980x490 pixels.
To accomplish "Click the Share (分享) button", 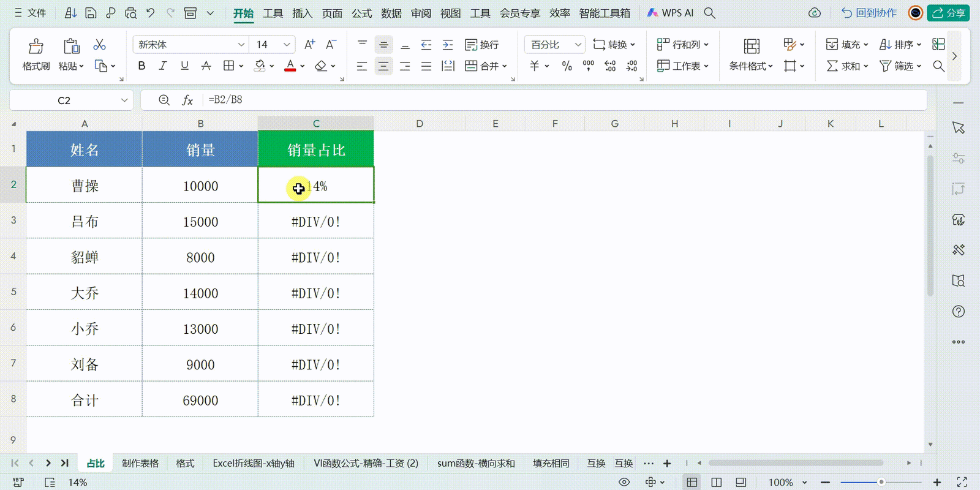I will (x=948, y=13).
